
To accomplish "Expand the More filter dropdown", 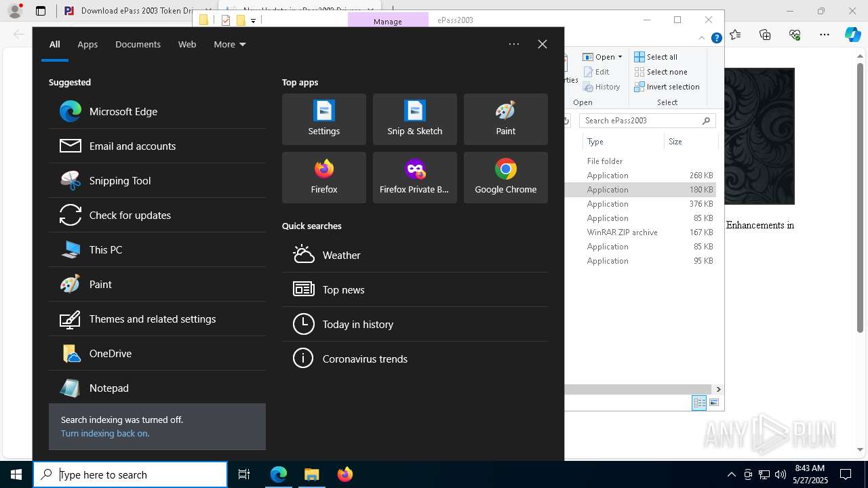I will point(230,44).
